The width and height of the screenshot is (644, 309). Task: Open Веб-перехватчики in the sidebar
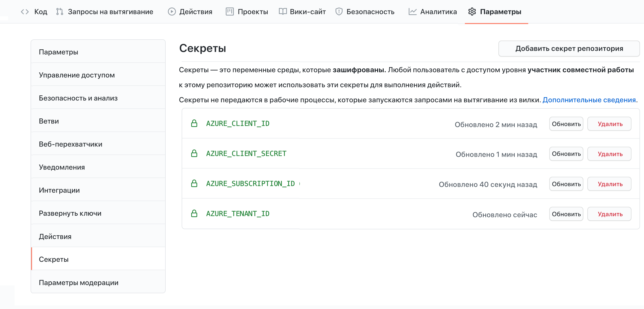[x=98, y=144]
